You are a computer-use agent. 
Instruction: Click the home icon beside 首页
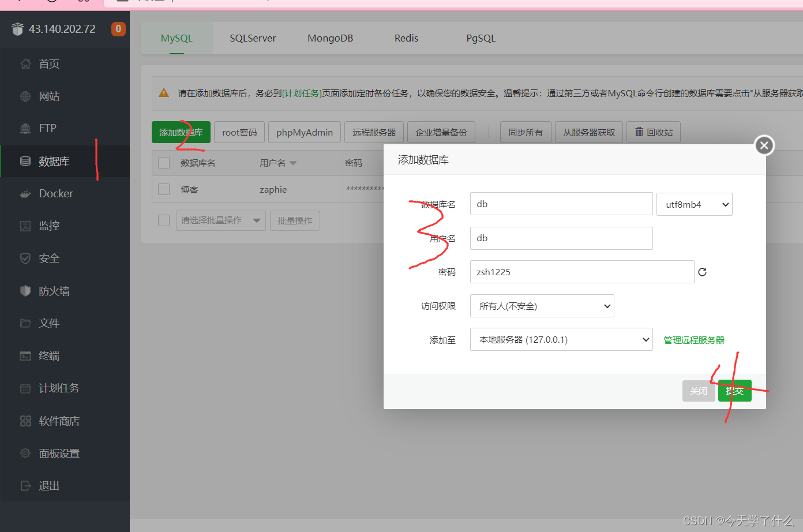[x=25, y=64]
